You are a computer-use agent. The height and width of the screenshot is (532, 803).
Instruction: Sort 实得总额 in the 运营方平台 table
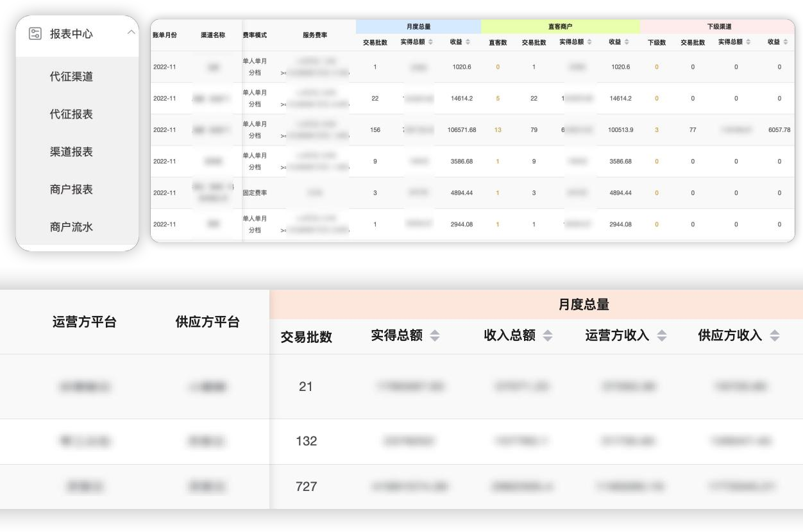pos(435,335)
